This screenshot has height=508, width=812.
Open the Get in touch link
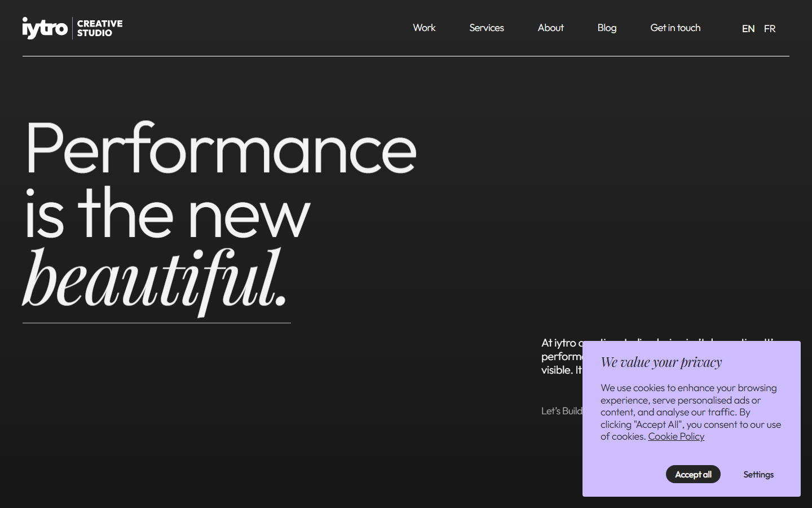[676, 28]
